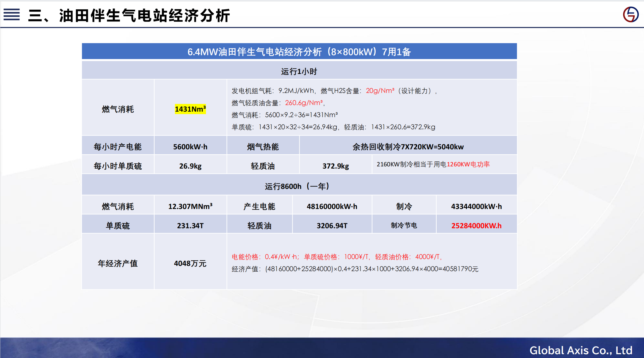
Task: Click the red 260.6g/Nm³ value
Action: click(x=304, y=103)
